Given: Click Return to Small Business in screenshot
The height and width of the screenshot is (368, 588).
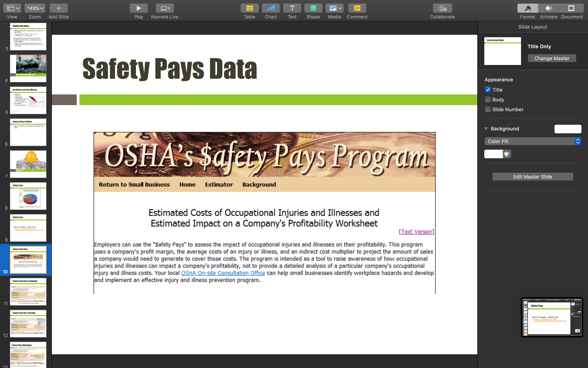Looking at the screenshot, I should click(x=134, y=184).
